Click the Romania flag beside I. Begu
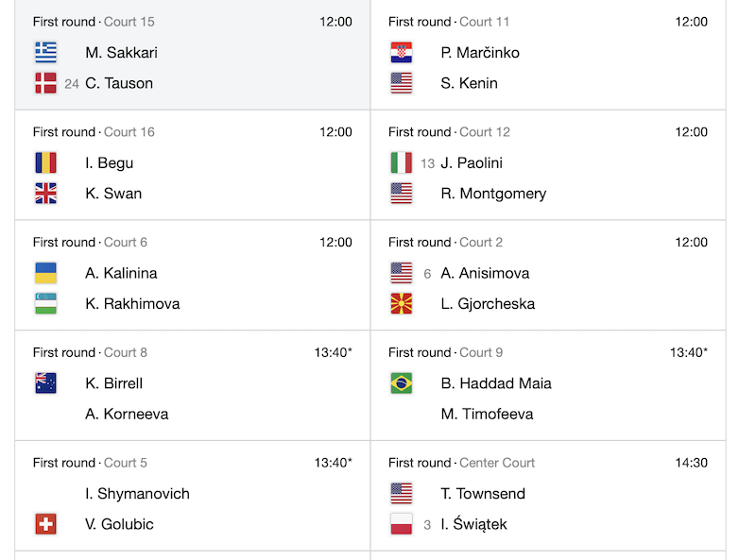The width and height of the screenshot is (756, 560). (45, 162)
